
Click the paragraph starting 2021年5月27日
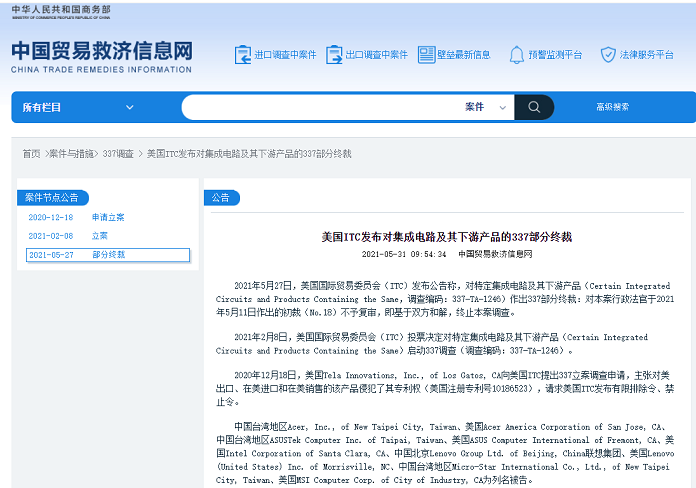click(445, 299)
